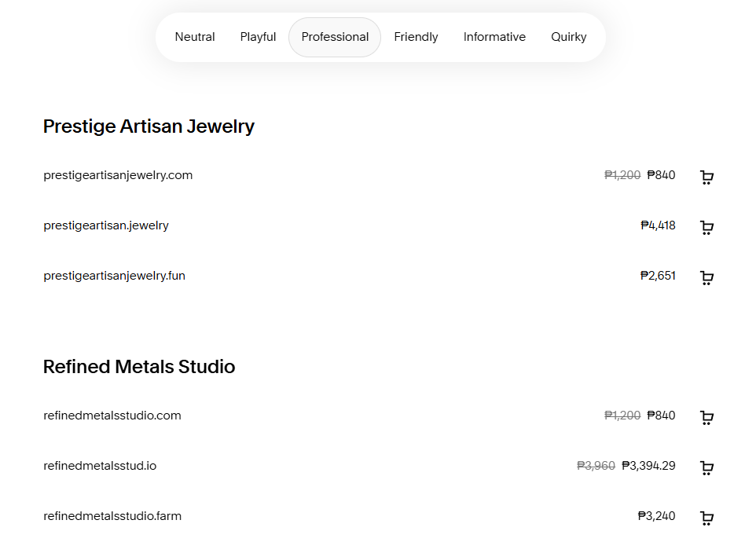Click the Refined Metals Studio heading
Image resolution: width=756 pixels, height=553 pixels.
[139, 367]
